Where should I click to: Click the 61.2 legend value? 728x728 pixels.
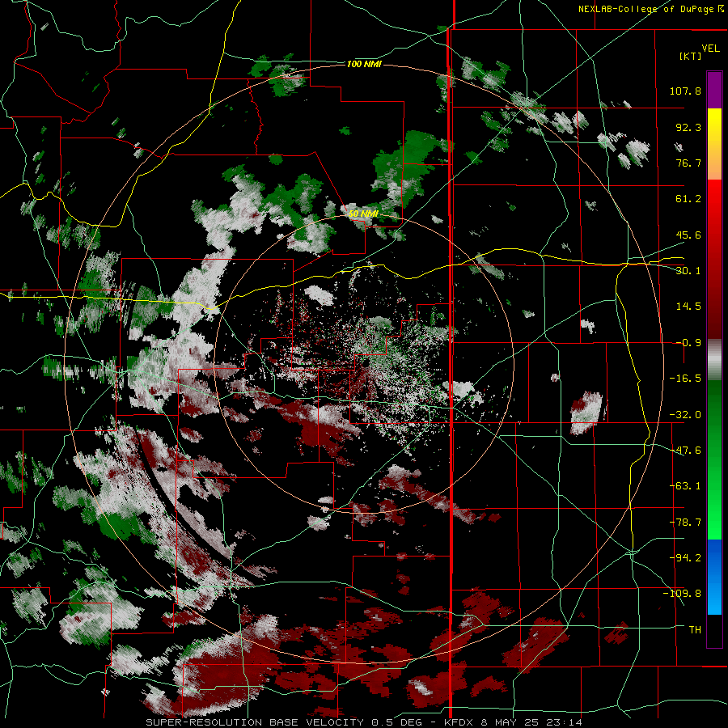click(688, 199)
